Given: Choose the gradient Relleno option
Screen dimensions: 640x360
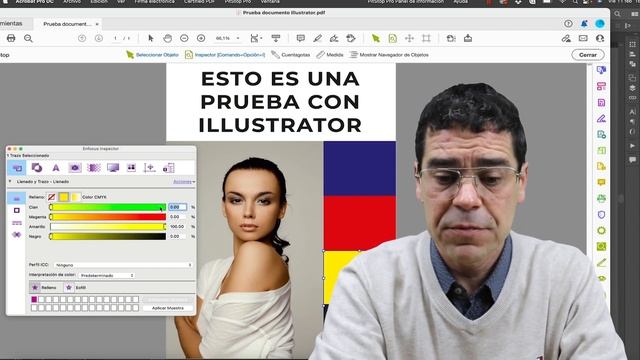Looking at the screenshot, I should pos(76,197).
